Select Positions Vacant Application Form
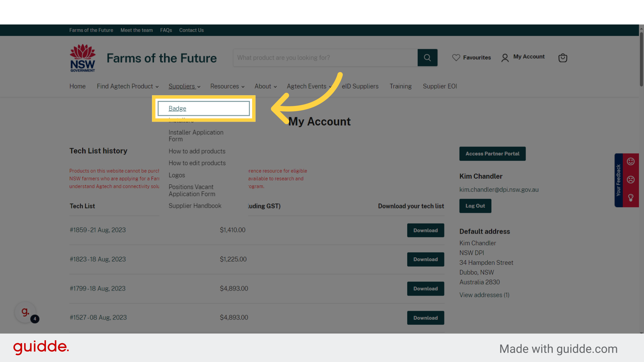 point(192,190)
